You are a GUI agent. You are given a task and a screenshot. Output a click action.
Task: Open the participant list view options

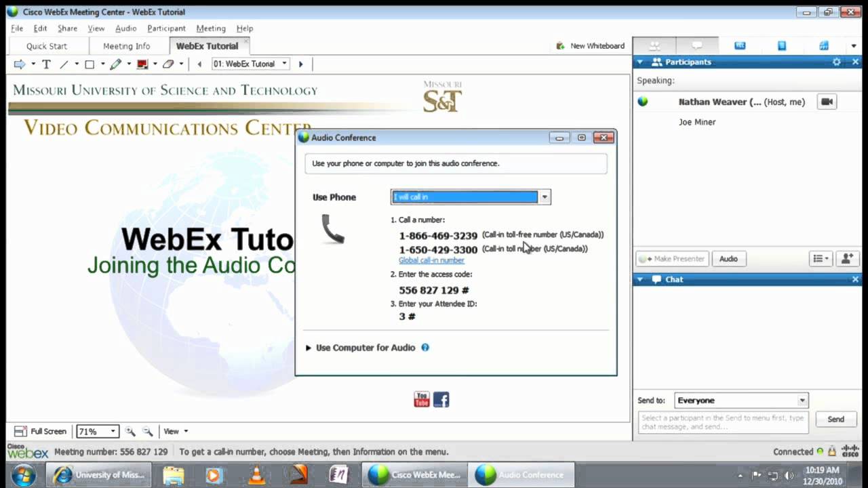point(821,259)
